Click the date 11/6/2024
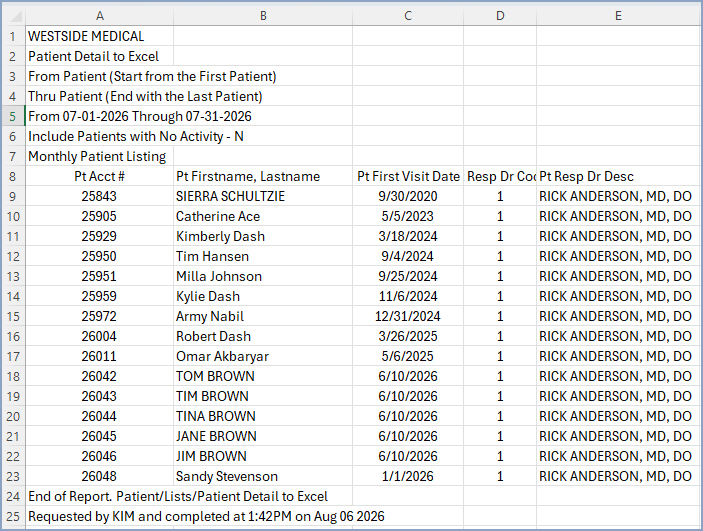This screenshot has height=531, width=703. (x=408, y=296)
